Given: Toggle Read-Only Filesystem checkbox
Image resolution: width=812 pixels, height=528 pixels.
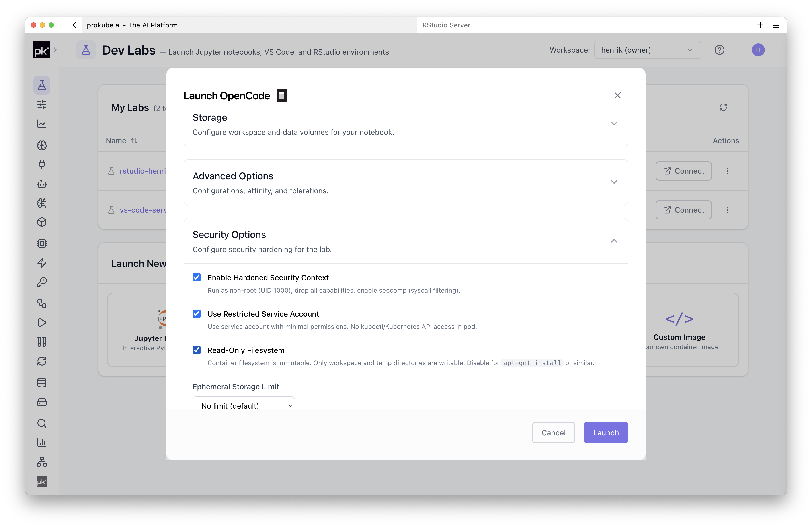Looking at the screenshot, I should click(197, 350).
